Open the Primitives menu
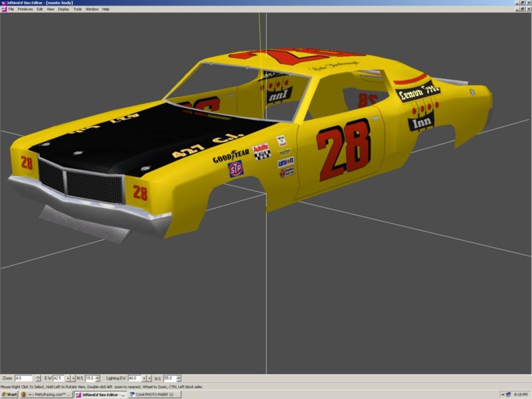This screenshot has height=399, width=532. (25, 9)
